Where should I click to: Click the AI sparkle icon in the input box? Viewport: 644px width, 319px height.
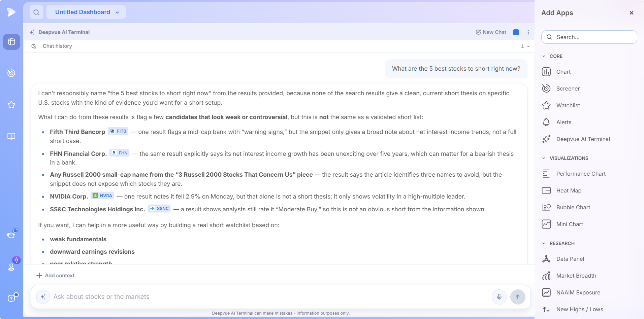(43, 297)
